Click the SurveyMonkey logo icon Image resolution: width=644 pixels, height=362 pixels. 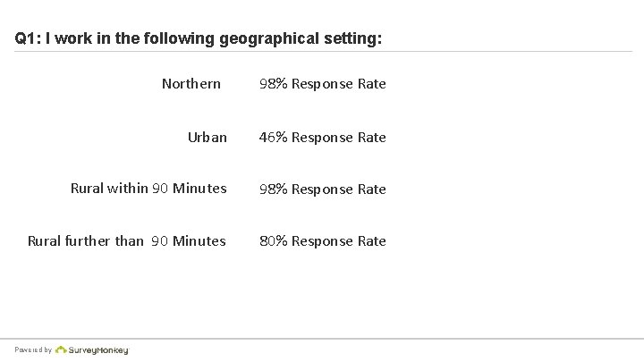pos(61,349)
